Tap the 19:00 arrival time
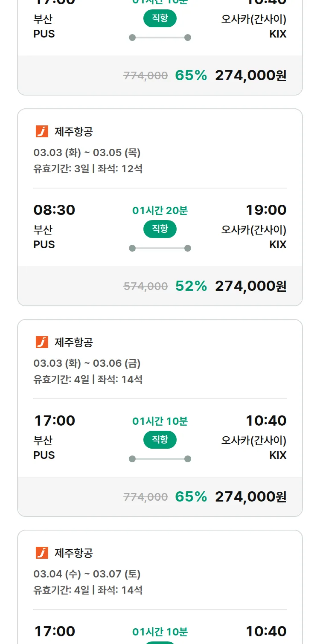Screen dimensions: 320x644 point(266,210)
